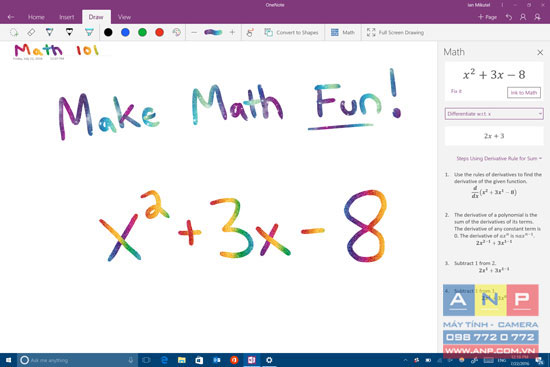Click Convert to Shapes

(x=291, y=33)
